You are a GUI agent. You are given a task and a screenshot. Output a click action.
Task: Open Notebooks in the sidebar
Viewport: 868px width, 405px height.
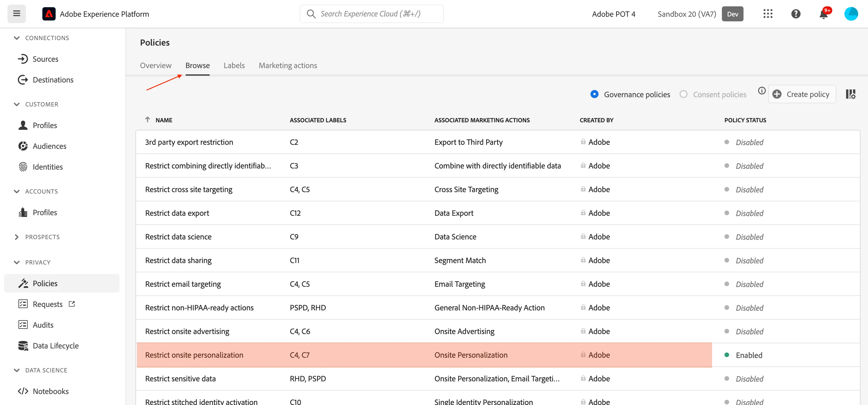click(50, 391)
